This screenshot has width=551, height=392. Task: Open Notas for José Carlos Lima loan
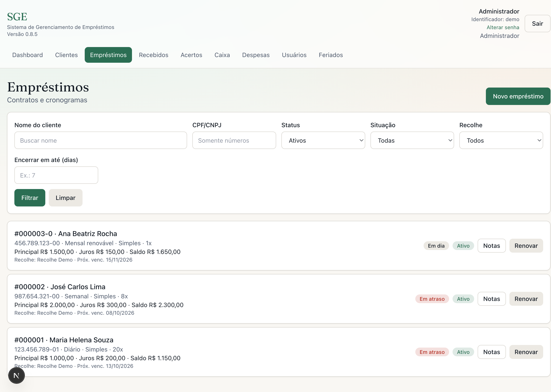[x=492, y=299]
